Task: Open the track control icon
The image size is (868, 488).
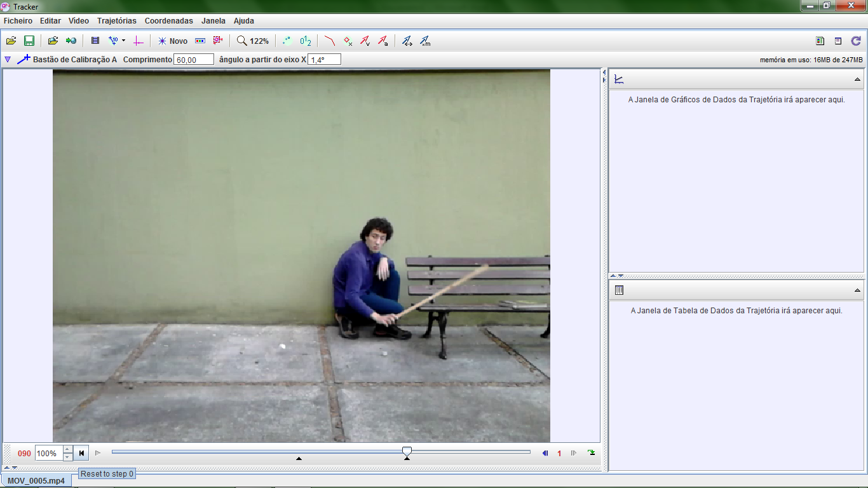Action: pos(200,41)
